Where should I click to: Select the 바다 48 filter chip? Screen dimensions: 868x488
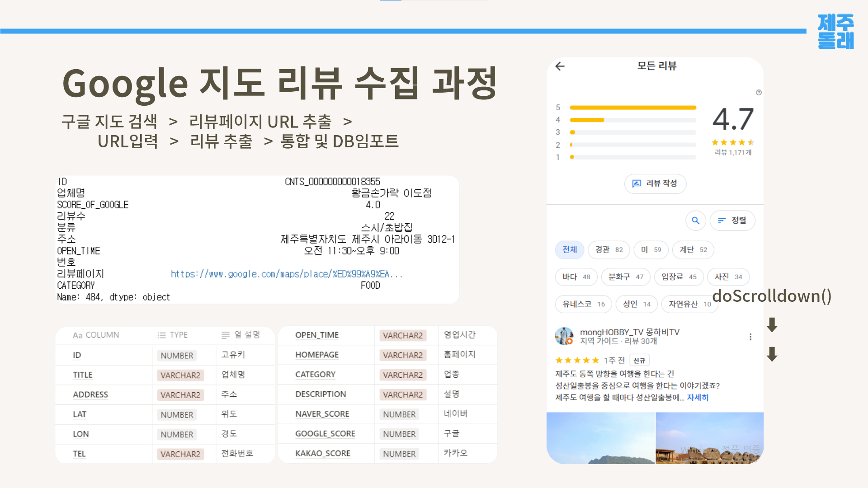click(x=576, y=277)
